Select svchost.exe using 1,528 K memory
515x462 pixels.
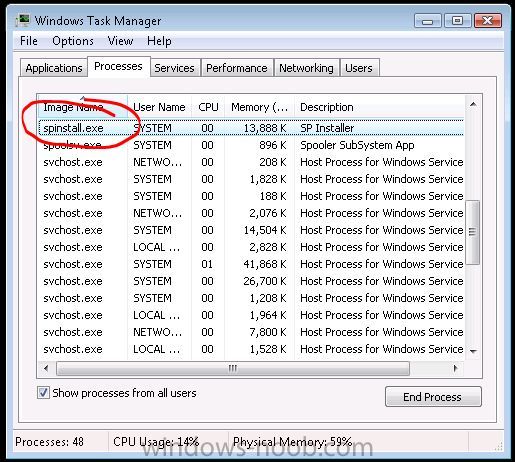pos(251,349)
